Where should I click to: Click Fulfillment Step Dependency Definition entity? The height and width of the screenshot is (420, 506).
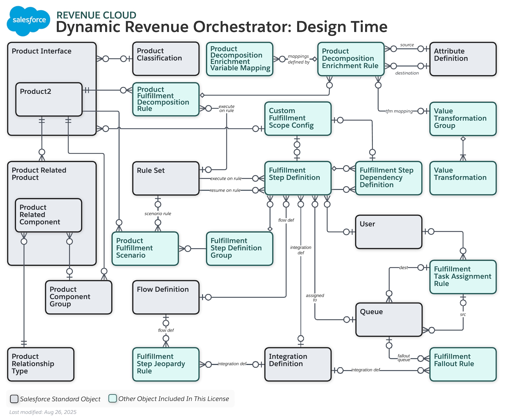389,178
